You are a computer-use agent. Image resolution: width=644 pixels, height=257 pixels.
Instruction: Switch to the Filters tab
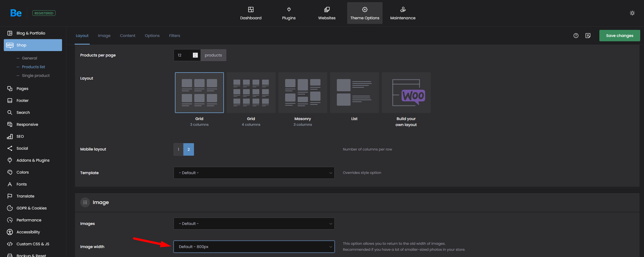[x=174, y=36]
